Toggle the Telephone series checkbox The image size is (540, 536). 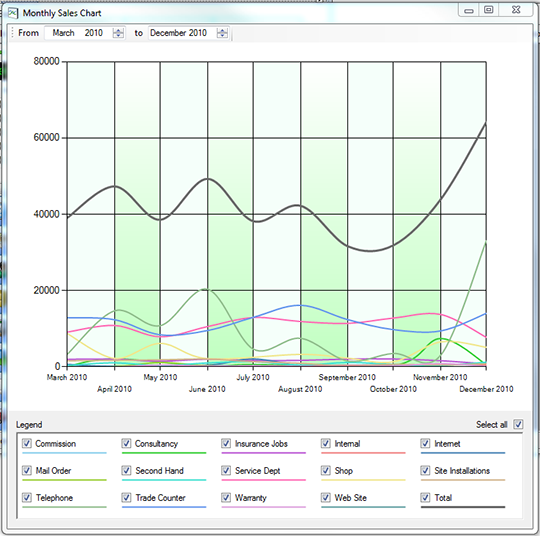(27, 497)
